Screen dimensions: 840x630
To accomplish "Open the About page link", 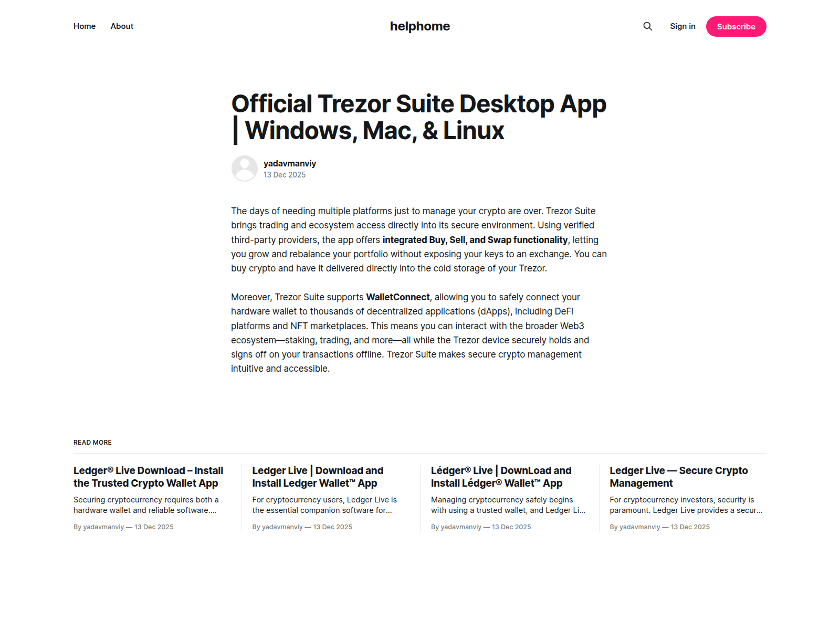I will coord(122,26).
